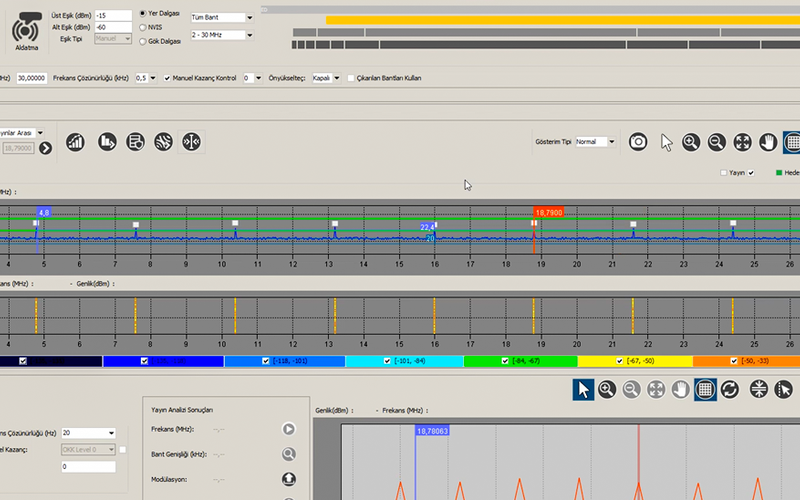Open the OKK Level 0 dropdown
This screenshot has width=800, height=500.
click(88, 449)
